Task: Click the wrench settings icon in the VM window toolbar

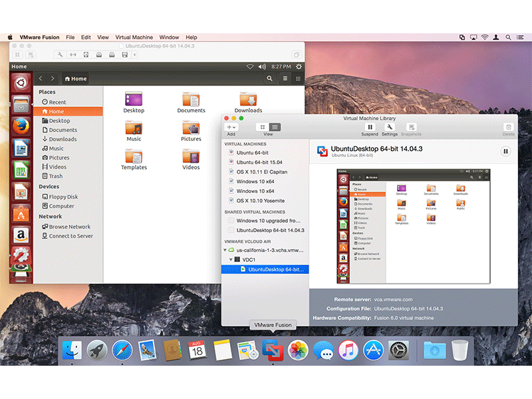Action: pyautogui.click(x=61, y=55)
